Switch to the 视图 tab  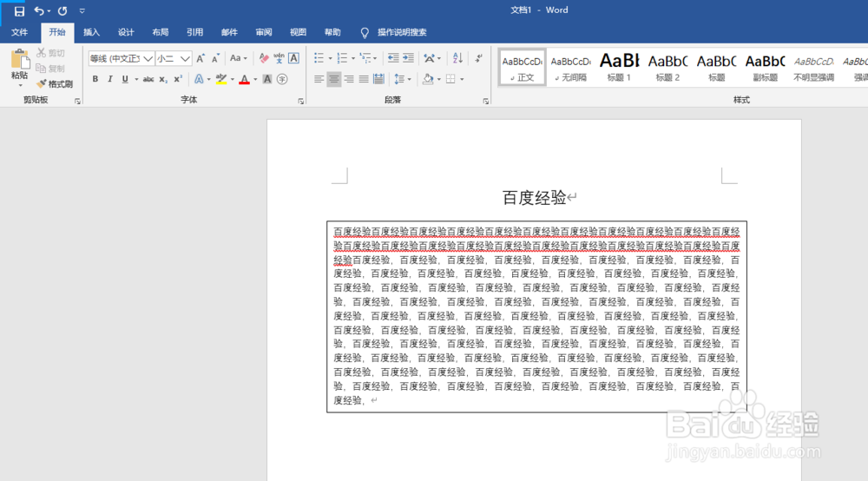coord(298,32)
